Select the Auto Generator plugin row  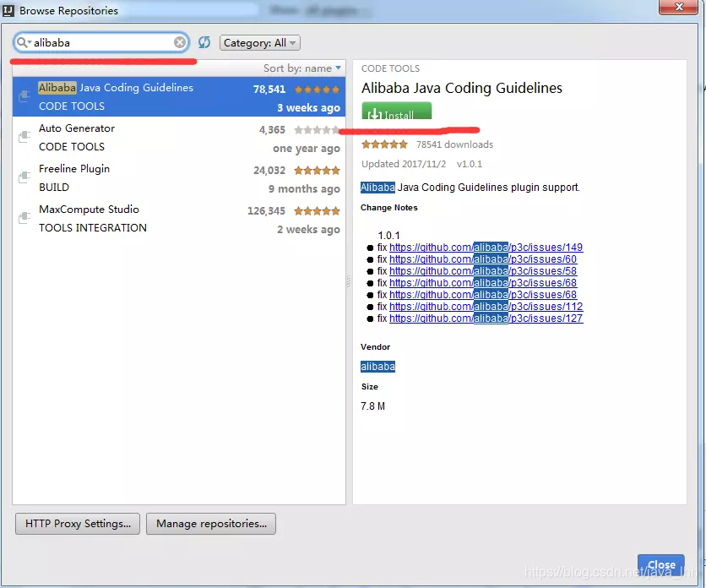(179, 137)
